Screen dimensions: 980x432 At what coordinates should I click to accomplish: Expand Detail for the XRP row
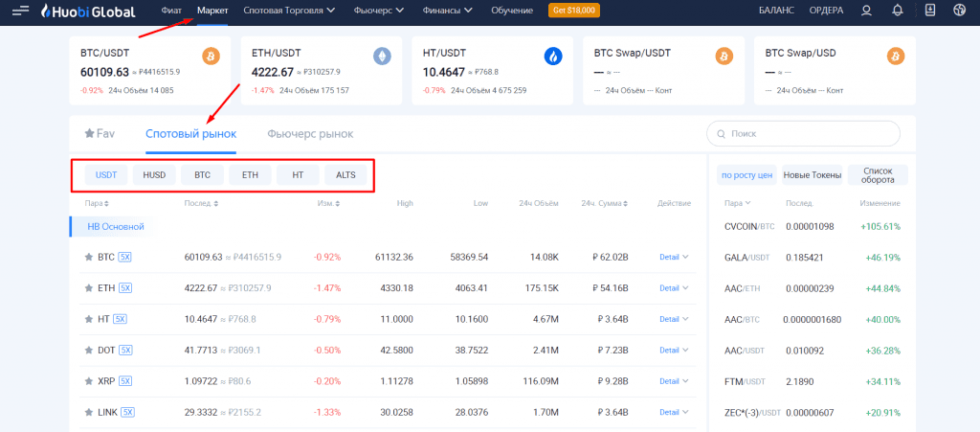(x=674, y=380)
